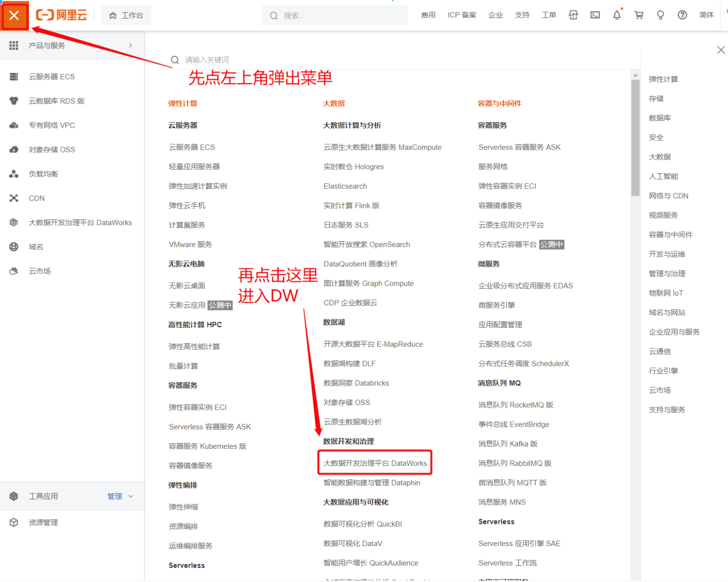Open the 支持 menu
This screenshot has height=582, width=728.
522,15
